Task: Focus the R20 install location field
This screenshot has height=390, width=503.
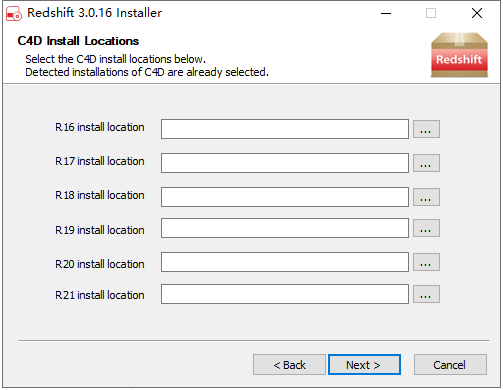Action: [285, 262]
